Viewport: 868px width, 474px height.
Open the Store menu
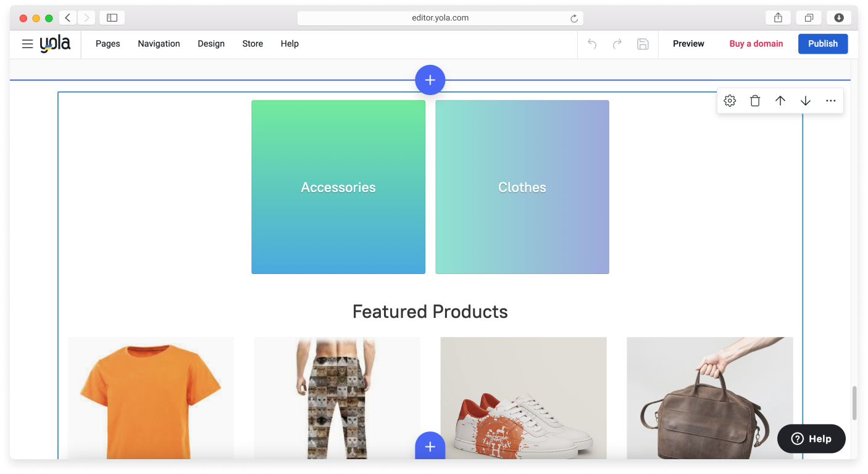pyautogui.click(x=252, y=44)
